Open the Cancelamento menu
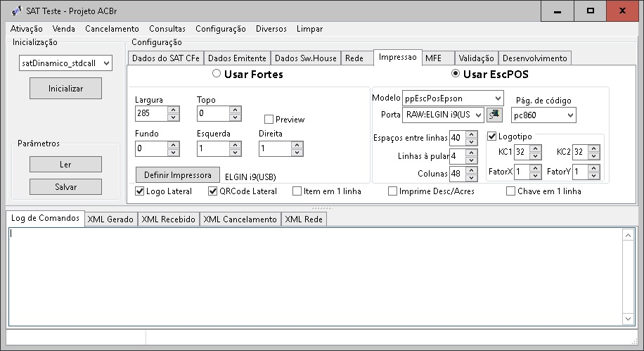Screen dimensions: 644x351 point(112,29)
